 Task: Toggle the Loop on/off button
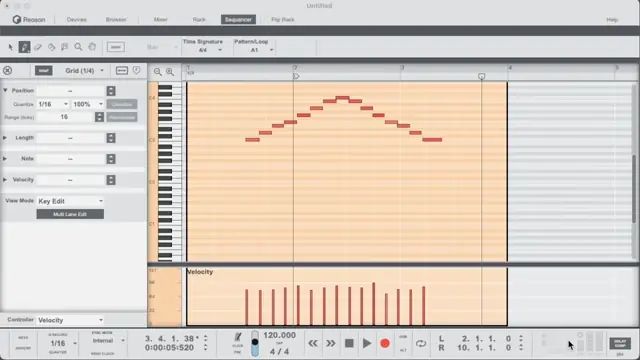(x=421, y=343)
